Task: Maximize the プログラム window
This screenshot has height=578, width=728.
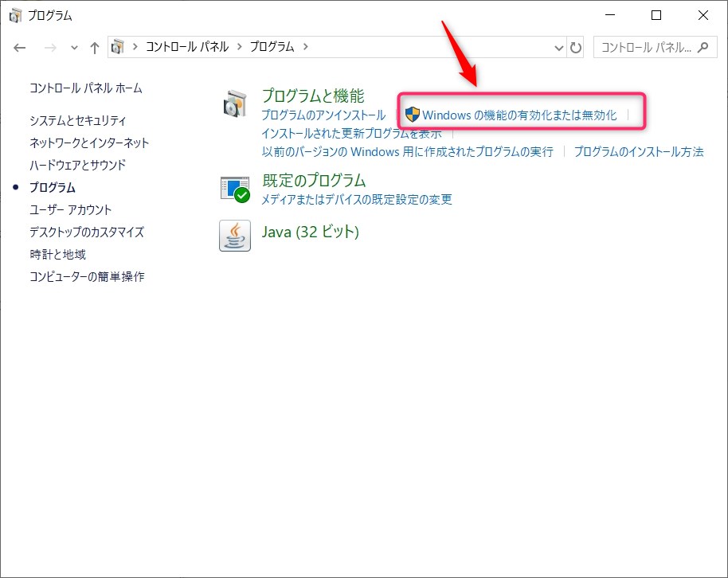Action: coord(656,15)
